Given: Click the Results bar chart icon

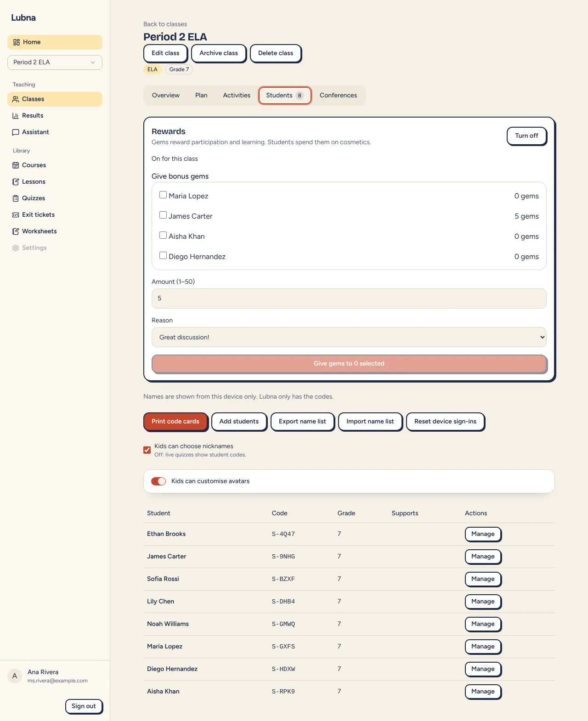Looking at the screenshot, I should coord(16,116).
